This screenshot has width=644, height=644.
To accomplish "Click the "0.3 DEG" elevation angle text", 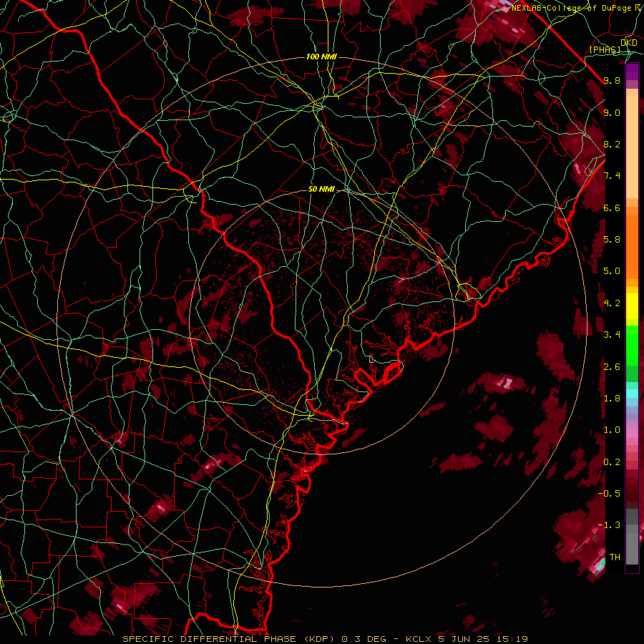I will tap(364, 639).
